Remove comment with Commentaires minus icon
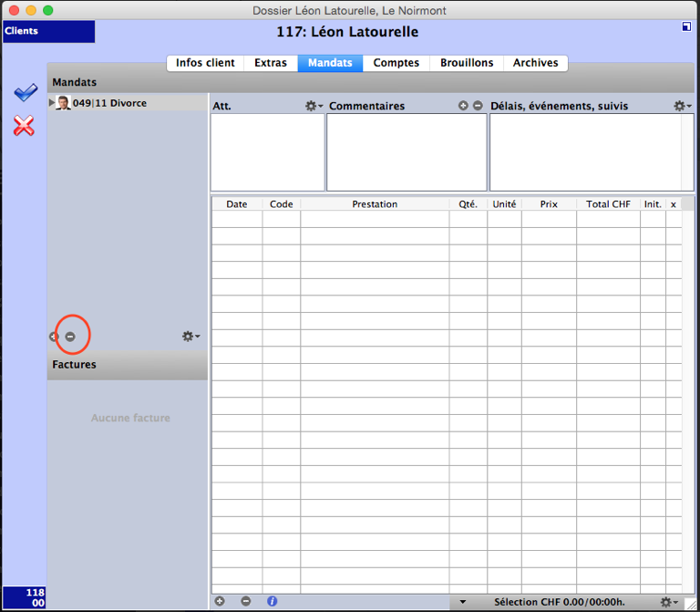700x612 pixels. [x=478, y=106]
